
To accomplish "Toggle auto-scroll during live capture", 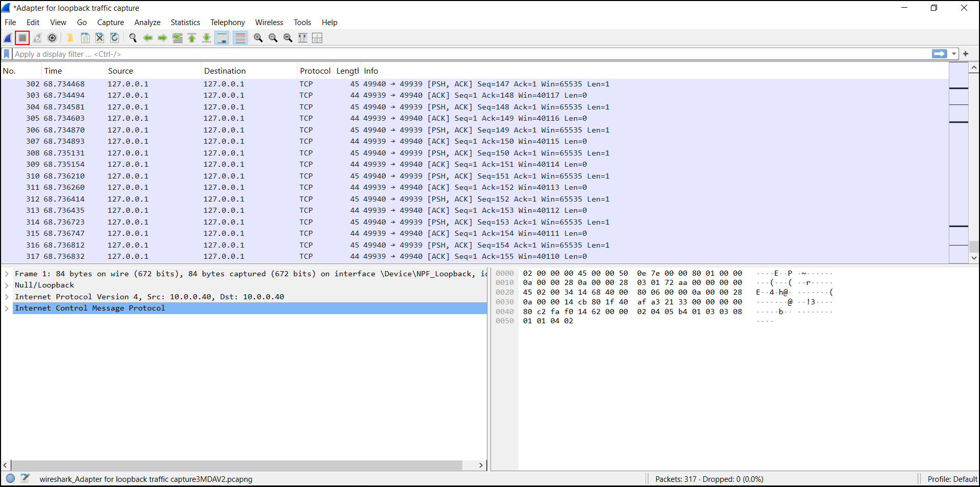I will [221, 38].
